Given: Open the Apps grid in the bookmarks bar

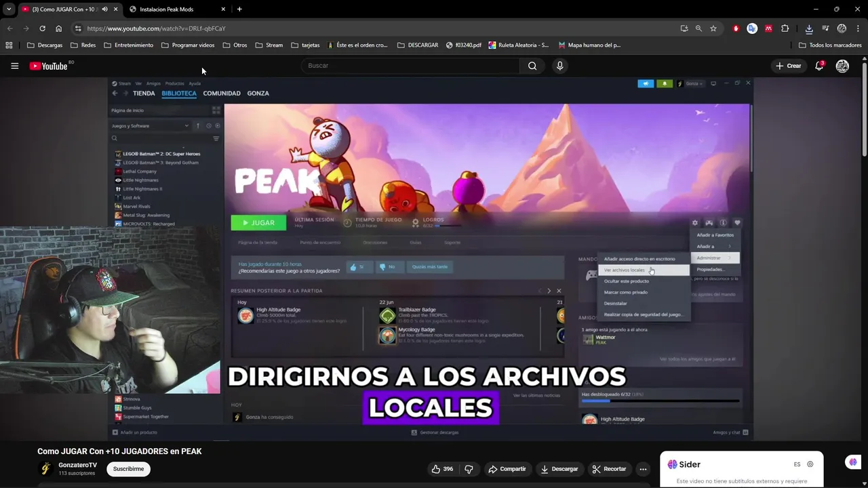Looking at the screenshot, I should [9, 45].
